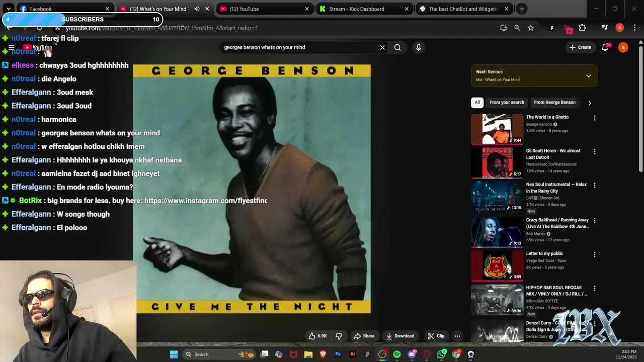
Task: Open Photoshop from taskbar
Action: coord(338,354)
